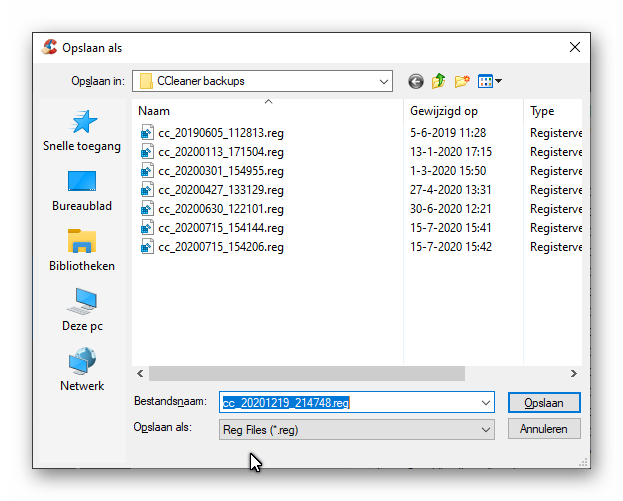This screenshot has height=501, width=623.
Task: Click the date 15-7-2020 15:42
Action: coord(451,247)
